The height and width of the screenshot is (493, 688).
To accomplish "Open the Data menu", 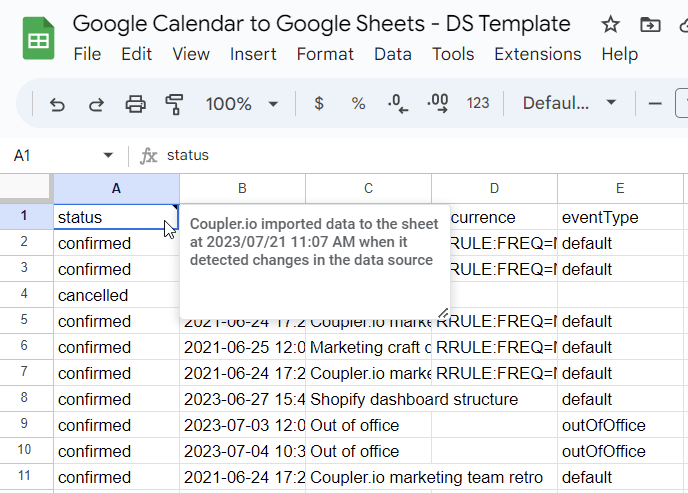I will pos(393,54).
